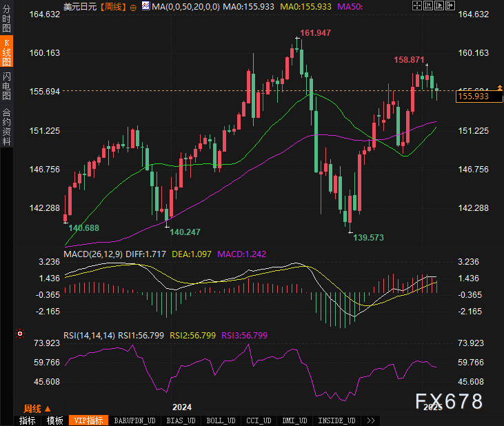Expand the 周线 period selector
The width and height of the screenshot is (504, 426).
click(37, 409)
